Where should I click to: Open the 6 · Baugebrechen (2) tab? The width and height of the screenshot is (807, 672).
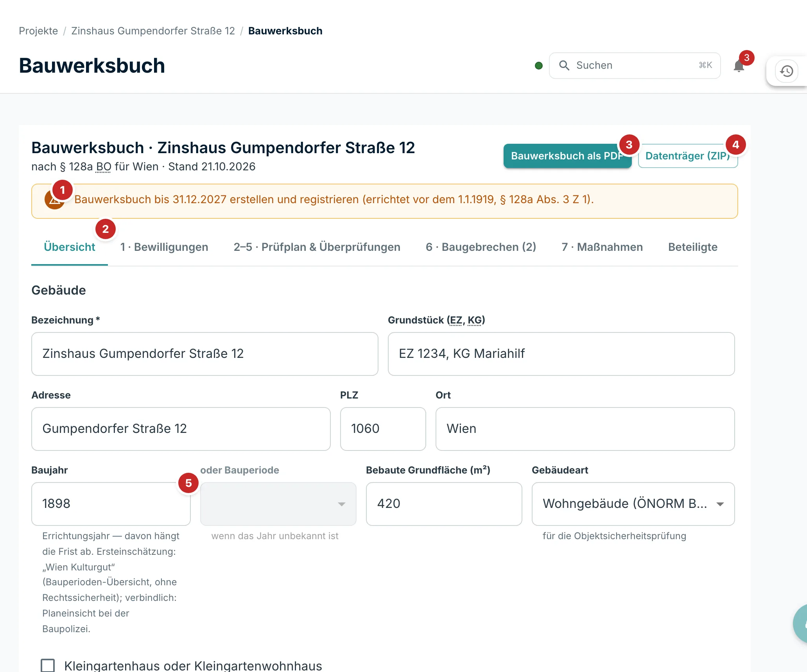pos(481,247)
